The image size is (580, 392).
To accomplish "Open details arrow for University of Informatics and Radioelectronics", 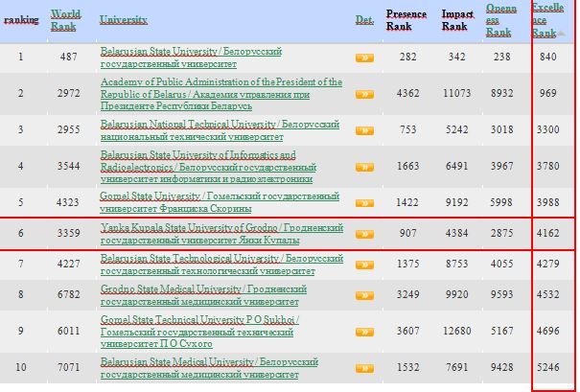I will click(x=364, y=167).
